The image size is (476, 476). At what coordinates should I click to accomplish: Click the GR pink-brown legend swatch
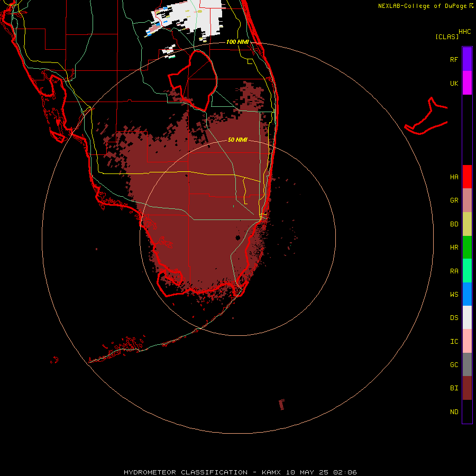pos(467,200)
